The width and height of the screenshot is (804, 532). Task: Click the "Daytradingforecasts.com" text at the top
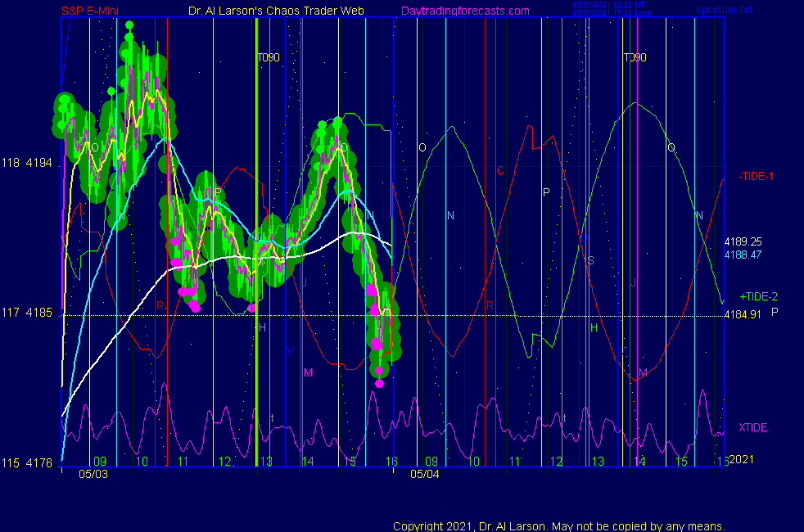465,11
